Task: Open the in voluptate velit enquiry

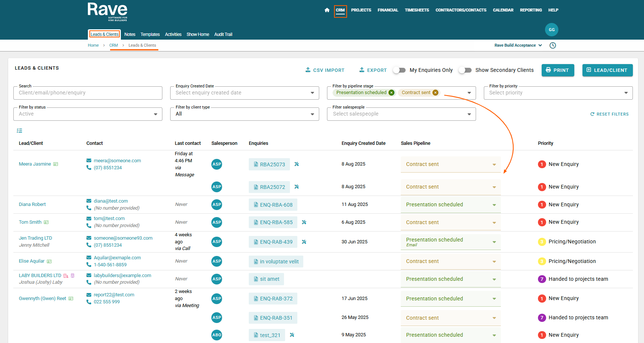Action: pos(276,262)
